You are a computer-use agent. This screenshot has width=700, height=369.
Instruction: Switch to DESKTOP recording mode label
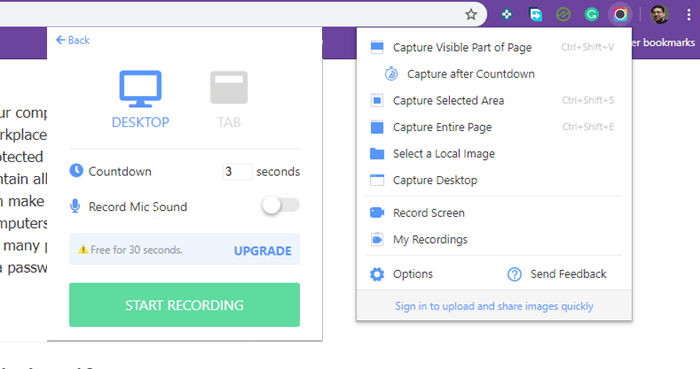click(140, 122)
